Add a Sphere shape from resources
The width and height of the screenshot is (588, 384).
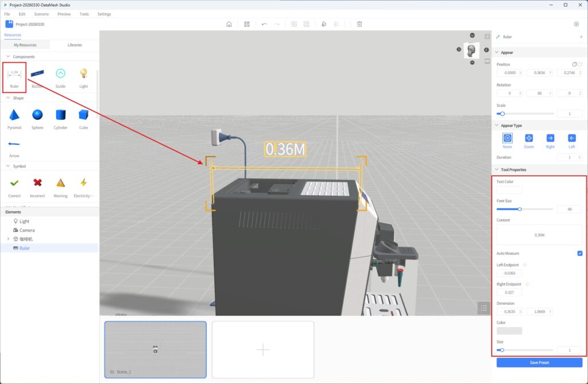(37, 115)
